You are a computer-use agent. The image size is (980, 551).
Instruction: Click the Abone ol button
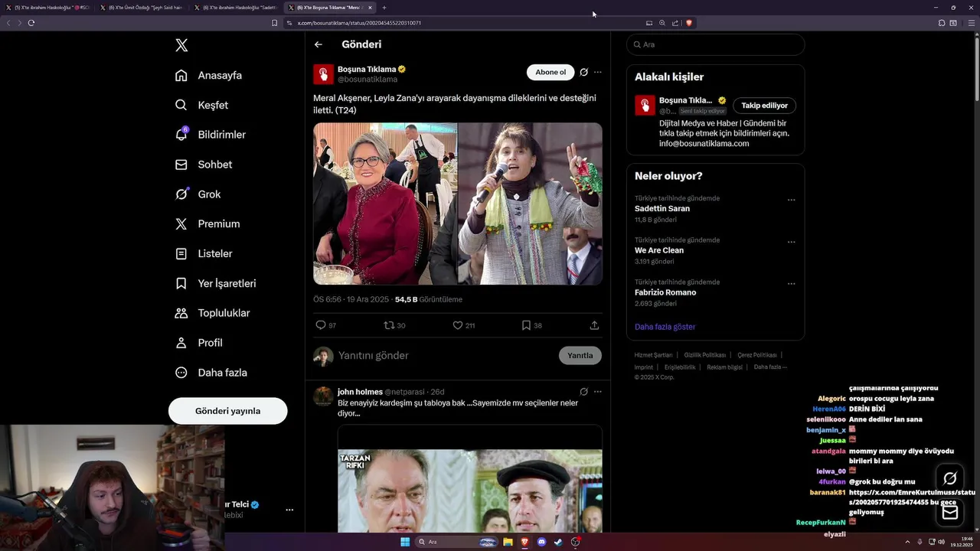pyautogui.click(x=550, y=72)
